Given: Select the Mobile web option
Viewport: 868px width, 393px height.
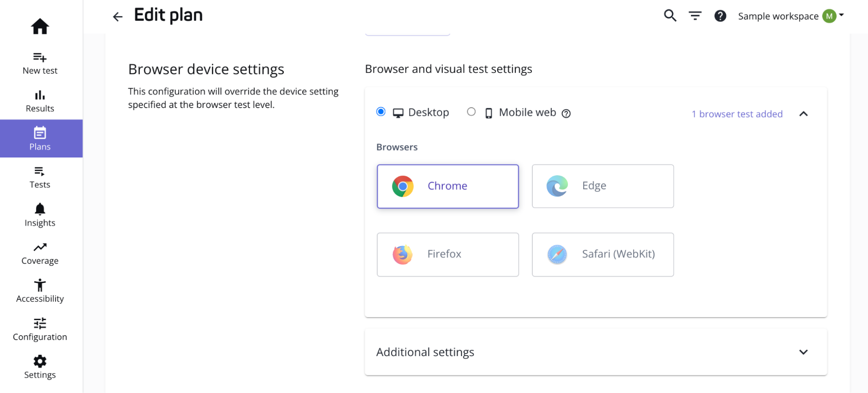Looking at the screenshot, I should point(471,111).
